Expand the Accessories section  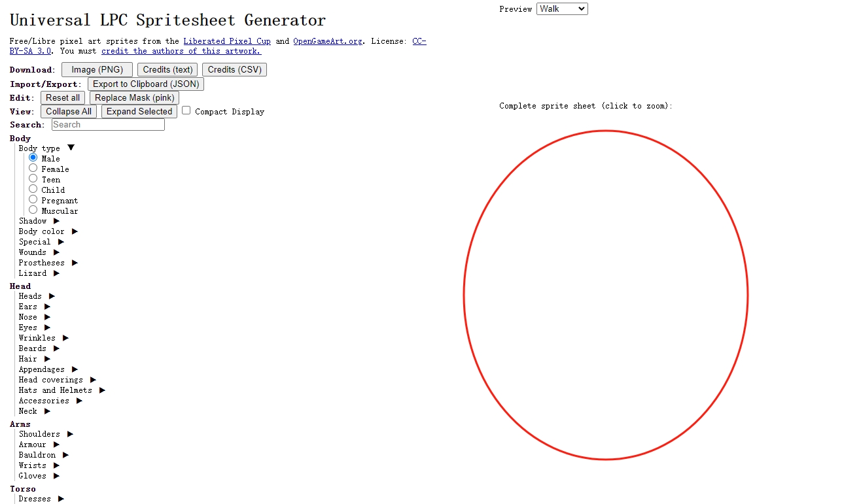pos(50,401)
